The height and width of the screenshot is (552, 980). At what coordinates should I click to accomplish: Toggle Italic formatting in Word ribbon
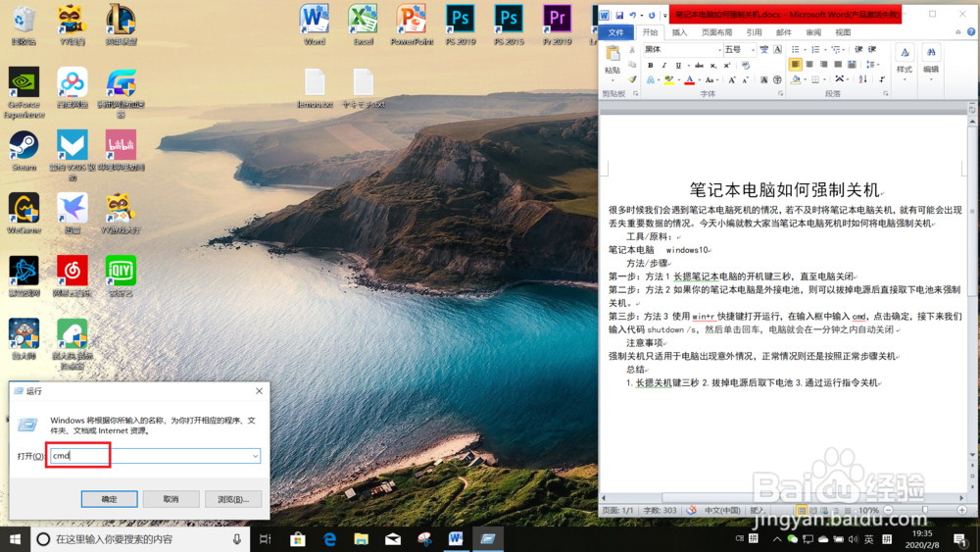point(664,65)
